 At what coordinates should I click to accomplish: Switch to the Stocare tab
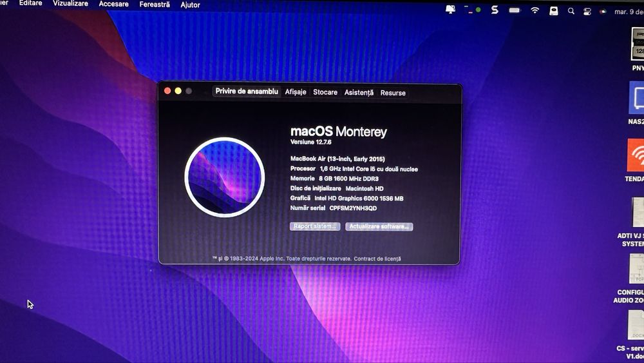(325, 92)
